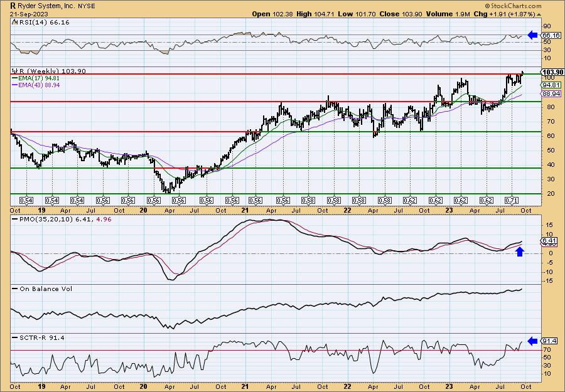Viewport: 565px width, 392px height.
Task: Click the EMA(43) 88.94 legend entry
Action: tap(36, 85)
